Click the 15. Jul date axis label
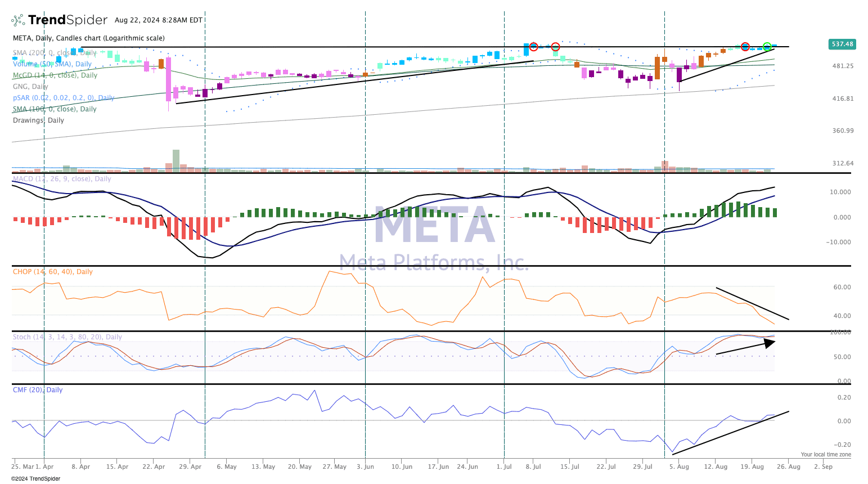Image resolution: width=868 pixels, height=484 pixels. pyautogui.click(x=570, y=467)
